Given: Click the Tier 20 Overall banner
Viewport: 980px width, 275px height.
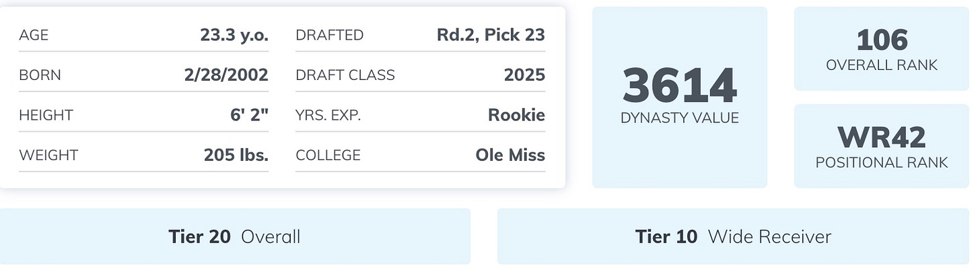Looking at the screenshot, I should [235, 237].
